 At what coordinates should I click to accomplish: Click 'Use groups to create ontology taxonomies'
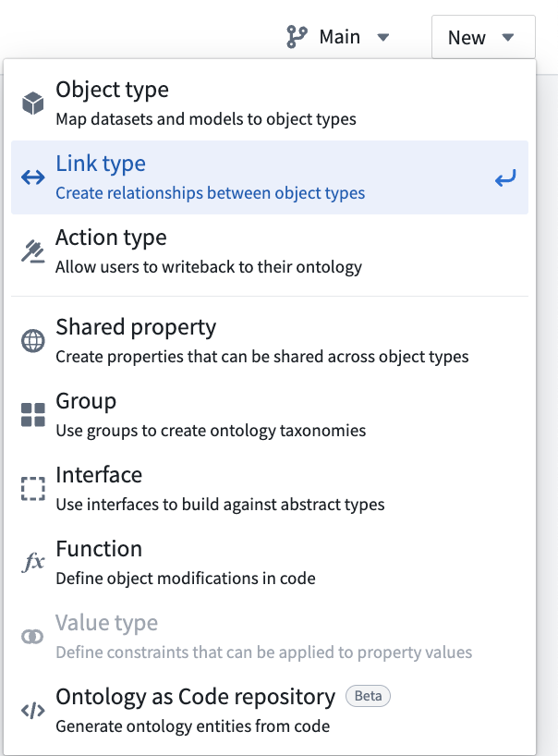coord(211,431)
